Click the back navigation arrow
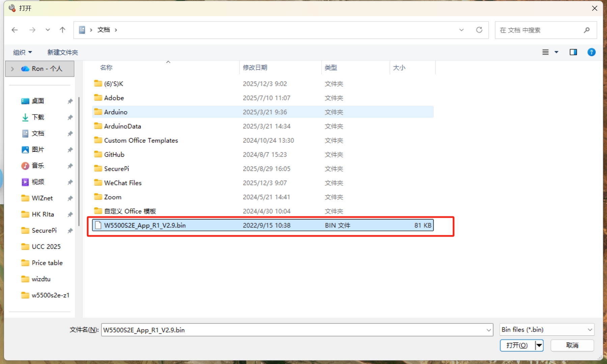 coord(15,30)
